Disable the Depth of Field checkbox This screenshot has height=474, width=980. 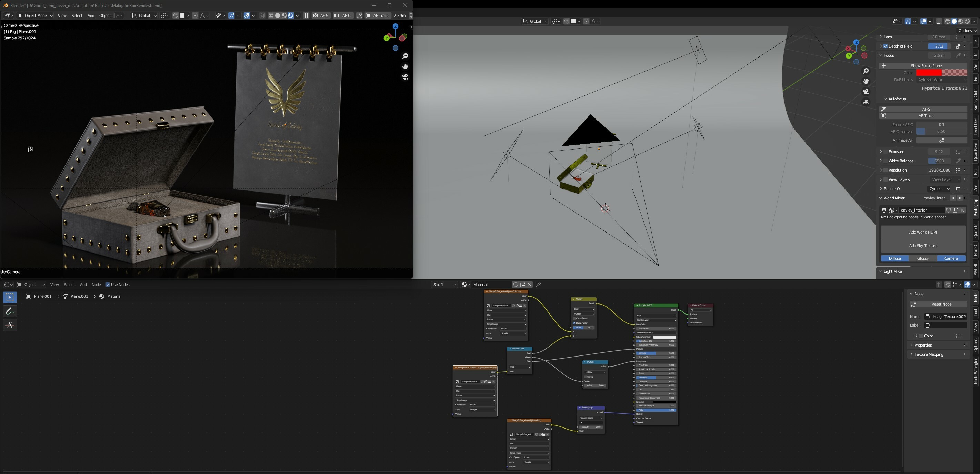[886, 46]
